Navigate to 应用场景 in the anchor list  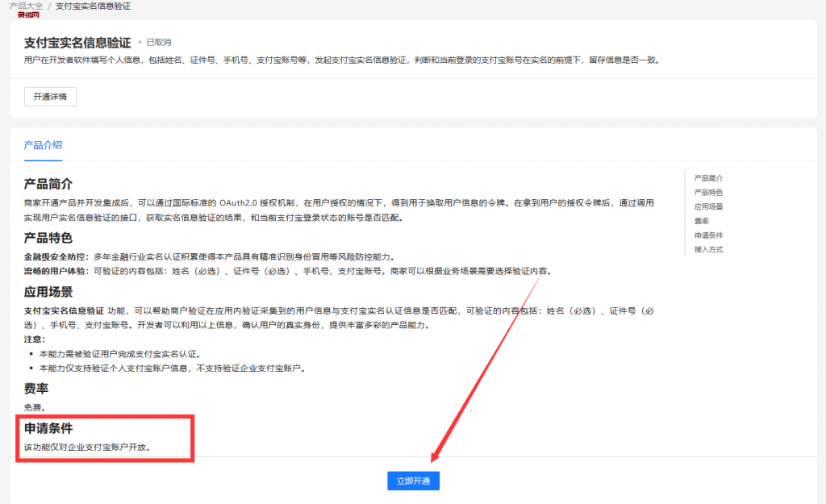click(x=708, y=206)
